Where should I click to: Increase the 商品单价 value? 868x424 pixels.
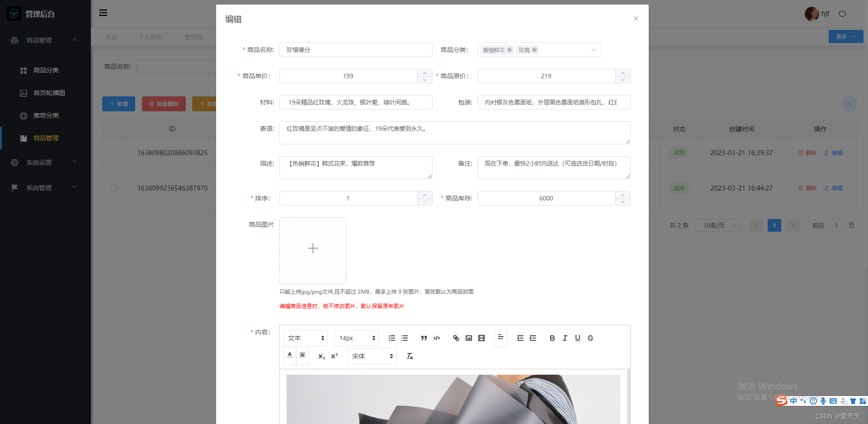[425, 73]
